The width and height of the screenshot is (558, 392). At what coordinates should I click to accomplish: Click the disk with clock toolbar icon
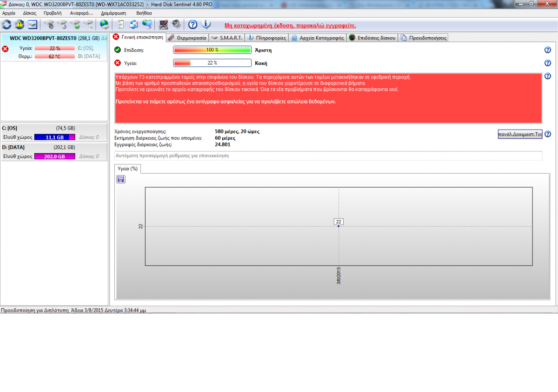click(62, 24)
